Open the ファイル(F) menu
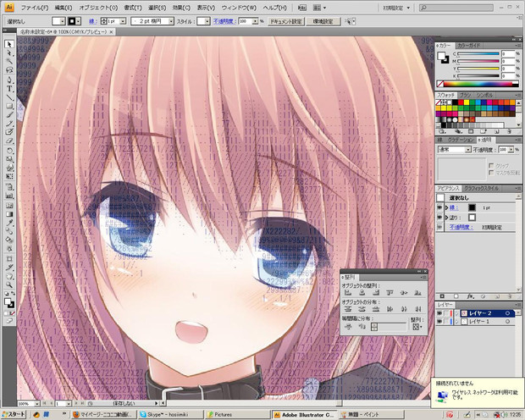Viewport: 525px width, 420px height. coord(35,8)
